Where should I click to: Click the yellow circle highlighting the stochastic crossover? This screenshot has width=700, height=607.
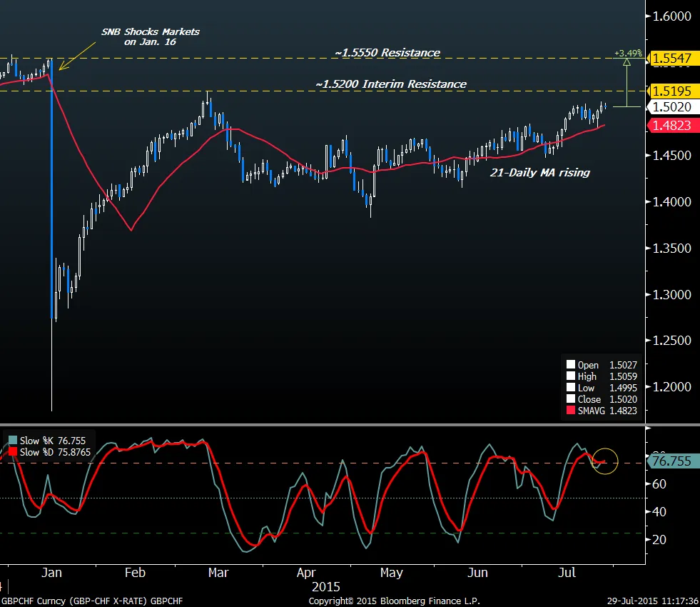pos(604,461)
